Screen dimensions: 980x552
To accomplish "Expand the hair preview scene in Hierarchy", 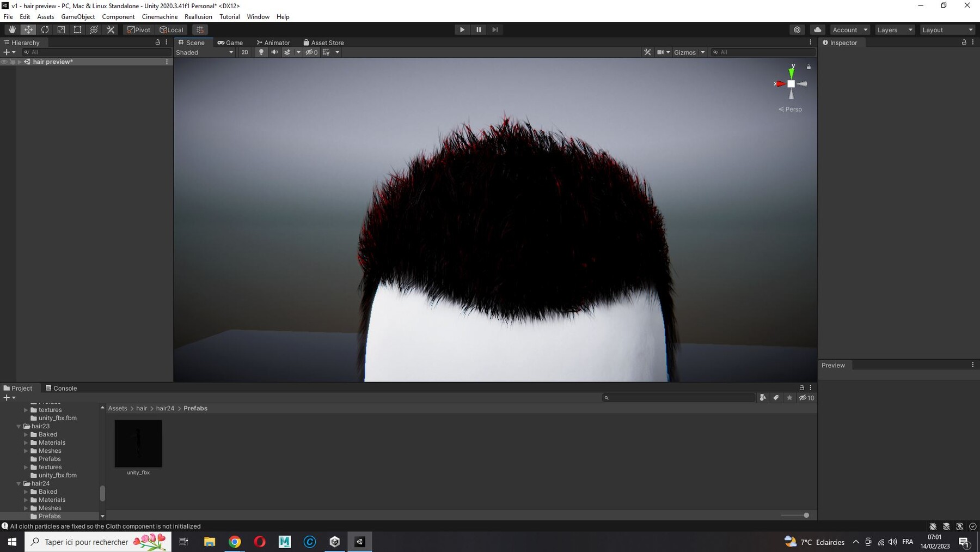I will pos(20,62).
